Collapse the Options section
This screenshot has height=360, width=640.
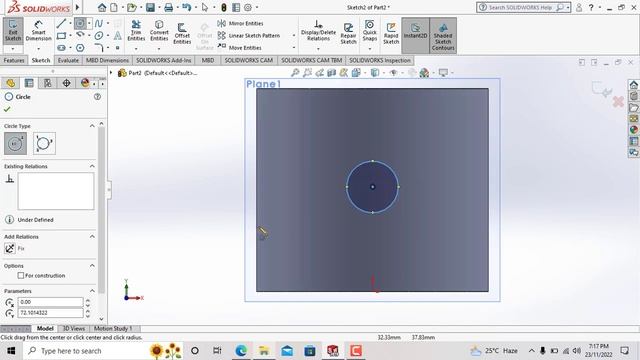(x=92, y=266)
